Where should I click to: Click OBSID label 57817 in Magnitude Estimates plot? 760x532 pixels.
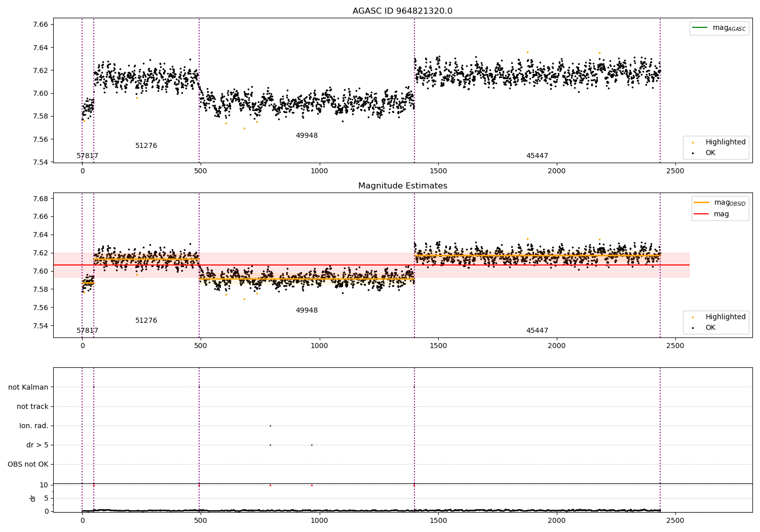click(88, 331)
